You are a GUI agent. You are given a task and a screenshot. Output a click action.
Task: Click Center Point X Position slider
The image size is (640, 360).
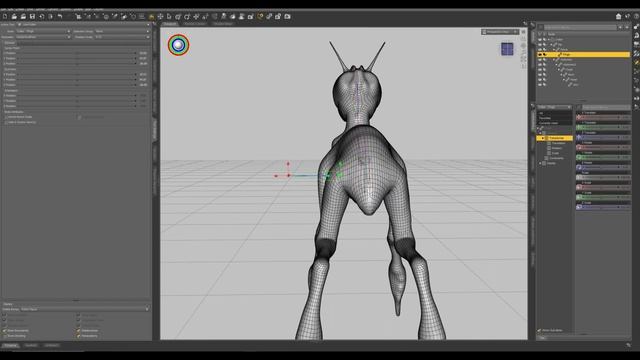[78, 53]
